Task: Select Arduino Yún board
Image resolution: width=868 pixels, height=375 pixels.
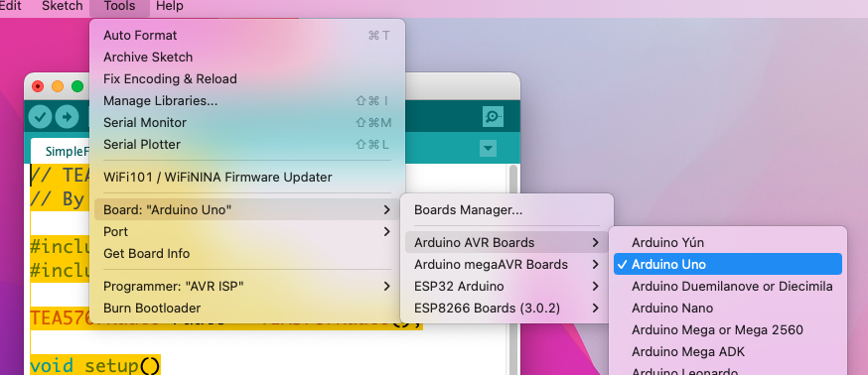Action: tap(728, 242)
